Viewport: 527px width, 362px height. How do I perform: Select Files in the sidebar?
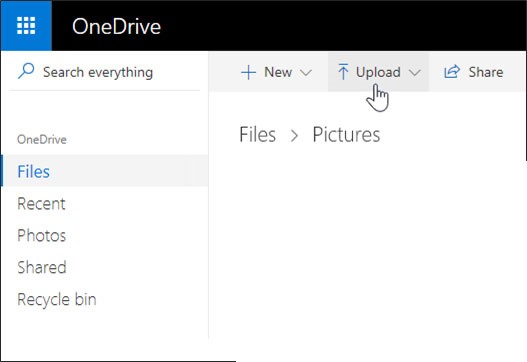[105, 171]
